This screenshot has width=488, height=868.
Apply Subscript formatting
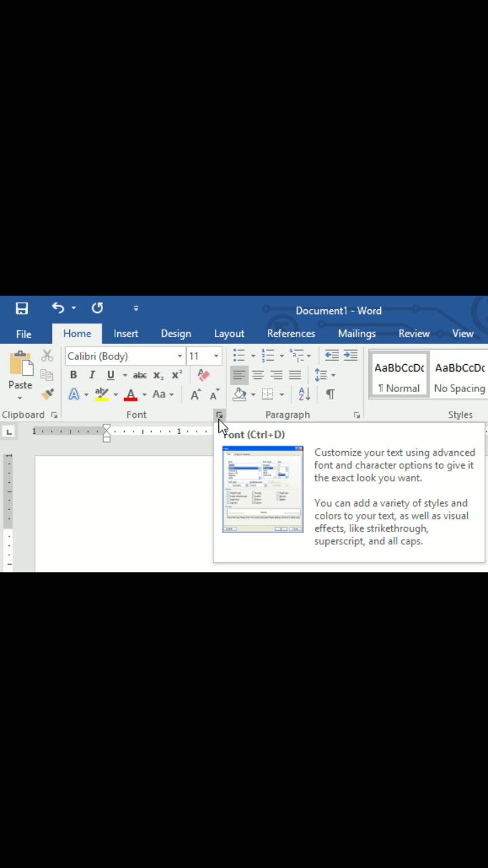point(159,375)
